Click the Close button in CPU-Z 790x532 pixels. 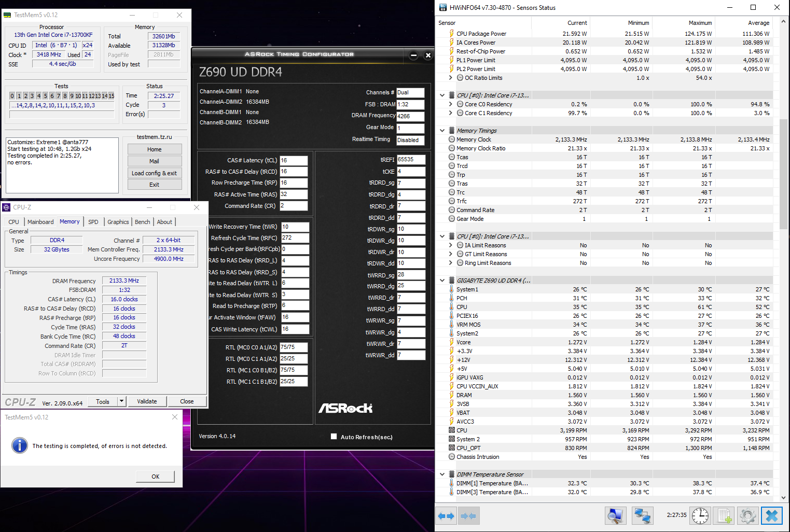point(187,401)
